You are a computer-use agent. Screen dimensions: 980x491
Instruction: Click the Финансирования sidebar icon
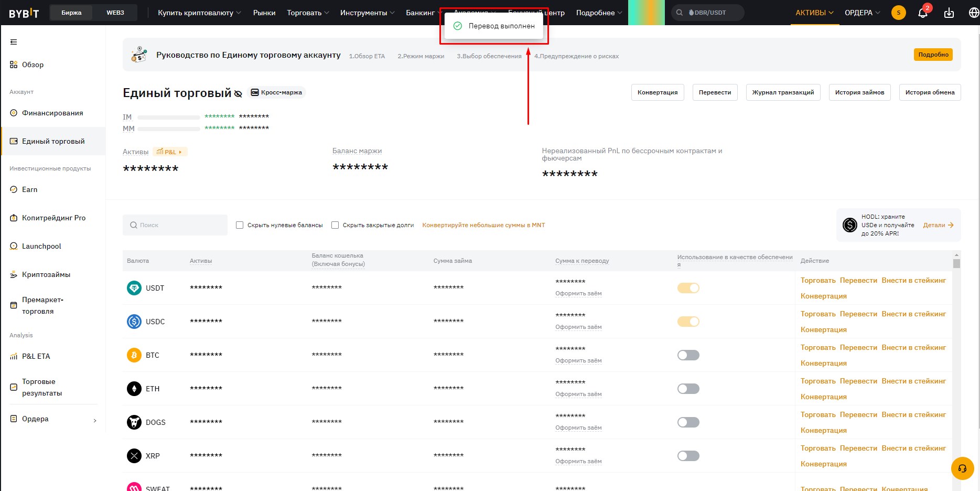click(x=14, y=113)
